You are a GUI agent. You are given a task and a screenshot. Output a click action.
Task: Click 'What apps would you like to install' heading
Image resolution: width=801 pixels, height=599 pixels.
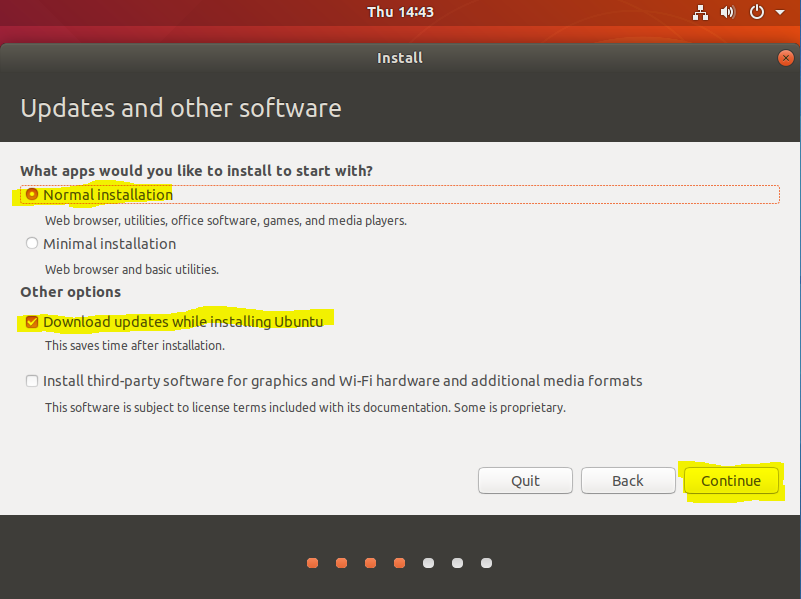197,171
